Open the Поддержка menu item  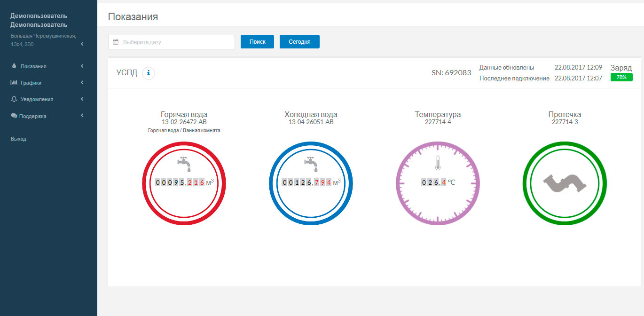point(33,116)
